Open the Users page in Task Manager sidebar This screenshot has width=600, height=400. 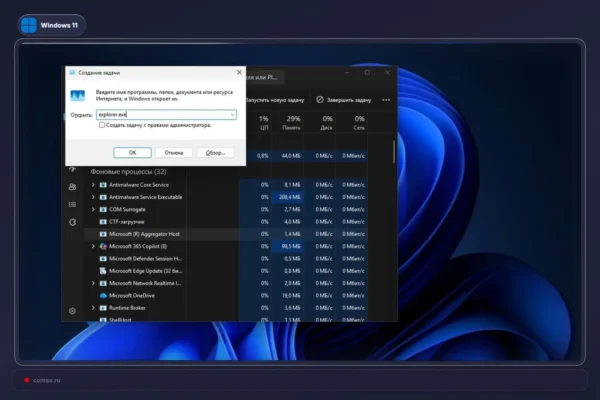point(72,187)
